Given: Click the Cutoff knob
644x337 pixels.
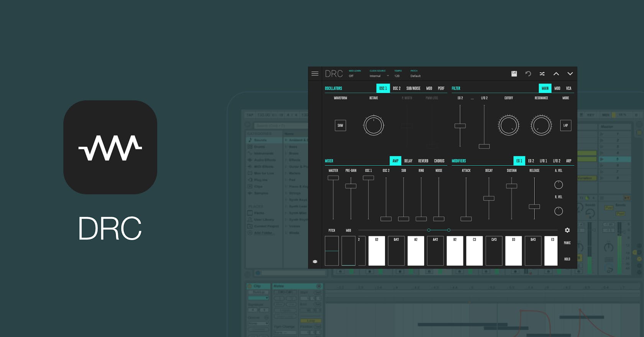Looking at the screenshot, I should point(509,125).
